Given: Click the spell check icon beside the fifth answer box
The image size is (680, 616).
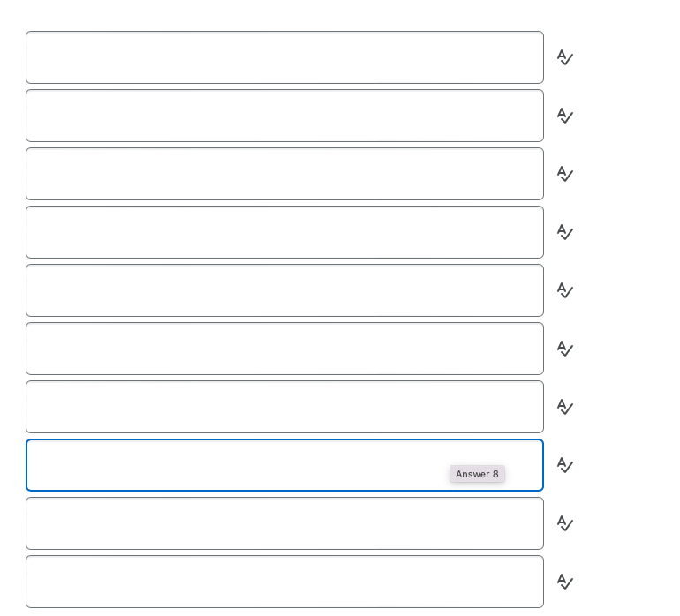Looking at the screenshot, I should tap(565, 290).
